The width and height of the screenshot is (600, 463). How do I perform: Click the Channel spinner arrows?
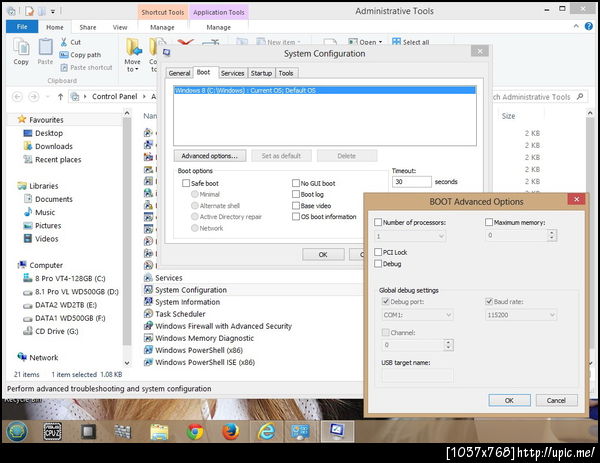point(449,345)
